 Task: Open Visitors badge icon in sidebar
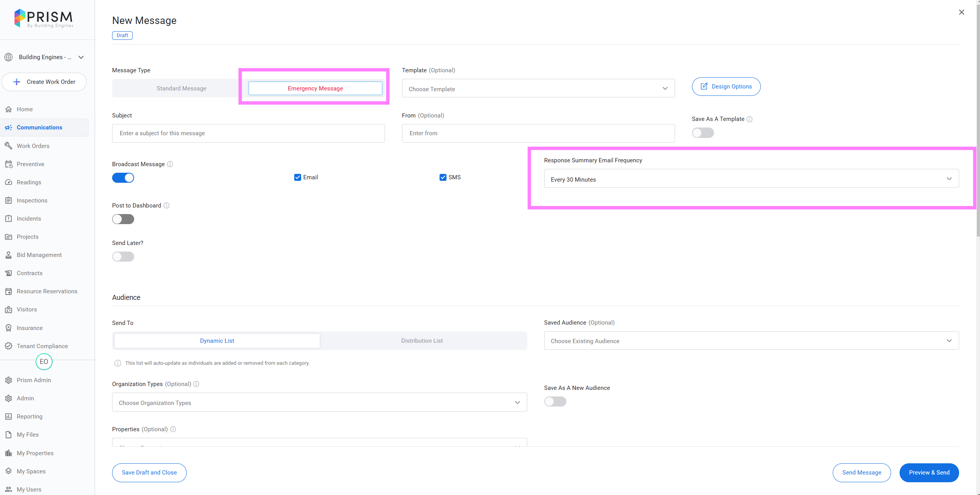9,309
